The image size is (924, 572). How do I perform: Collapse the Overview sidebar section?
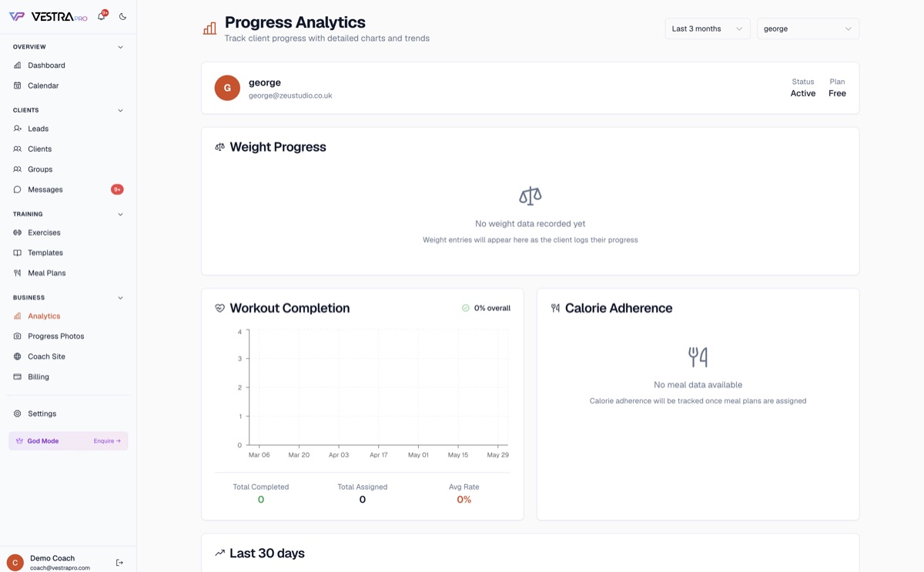[120, 47]
